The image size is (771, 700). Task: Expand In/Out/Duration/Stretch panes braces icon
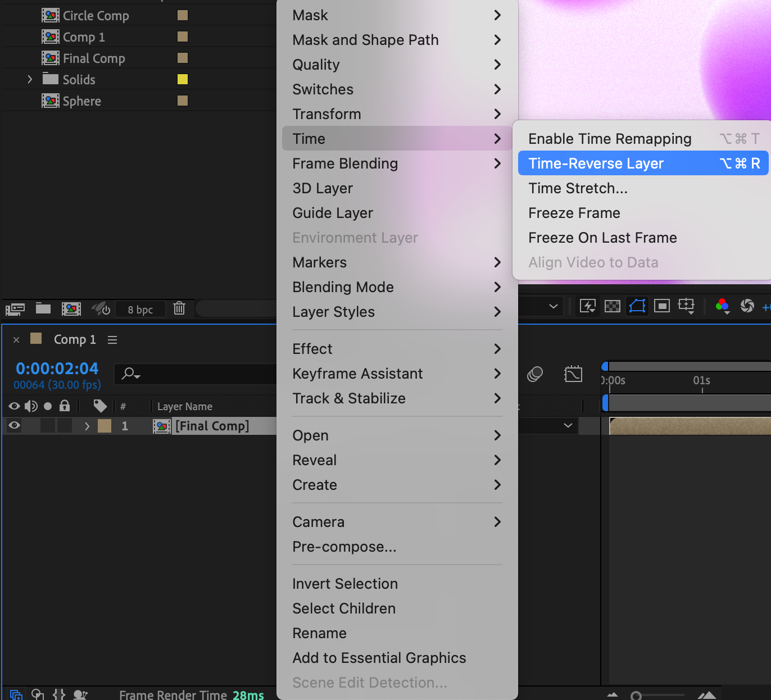pos(59,694)
